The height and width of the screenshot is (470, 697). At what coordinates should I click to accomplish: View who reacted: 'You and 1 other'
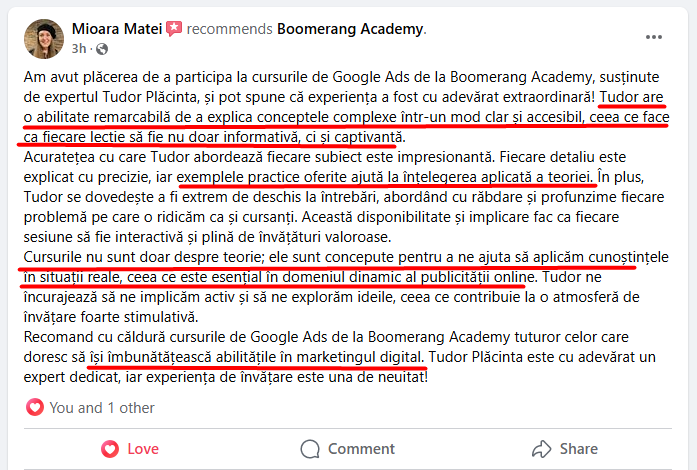[102, 408]
